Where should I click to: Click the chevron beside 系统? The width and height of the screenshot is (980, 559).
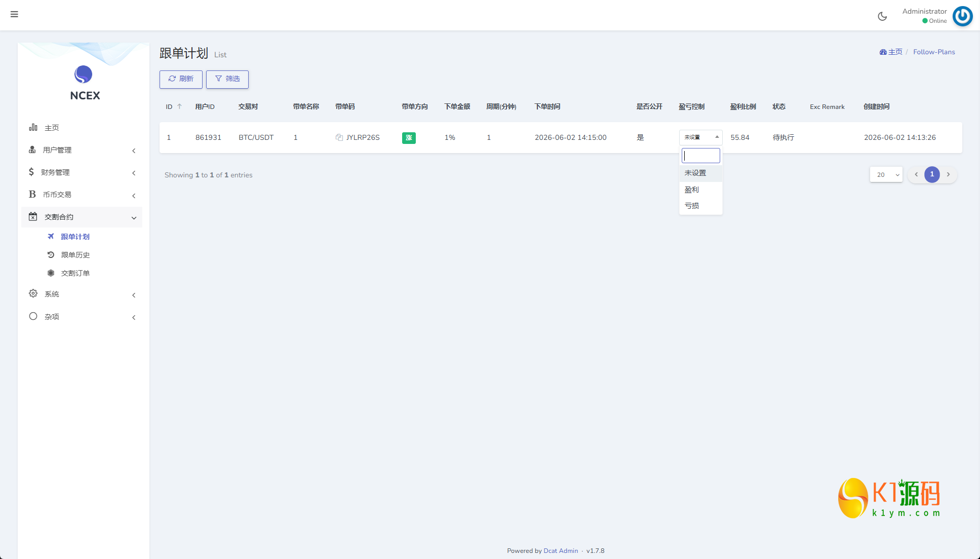tap(134, 295)
